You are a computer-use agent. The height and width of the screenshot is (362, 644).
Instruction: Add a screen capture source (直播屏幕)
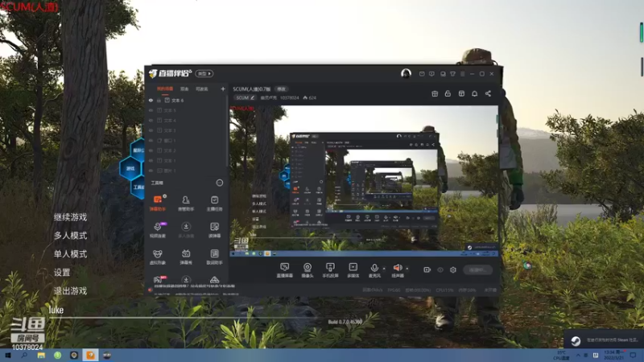click(x=285, y=270)
